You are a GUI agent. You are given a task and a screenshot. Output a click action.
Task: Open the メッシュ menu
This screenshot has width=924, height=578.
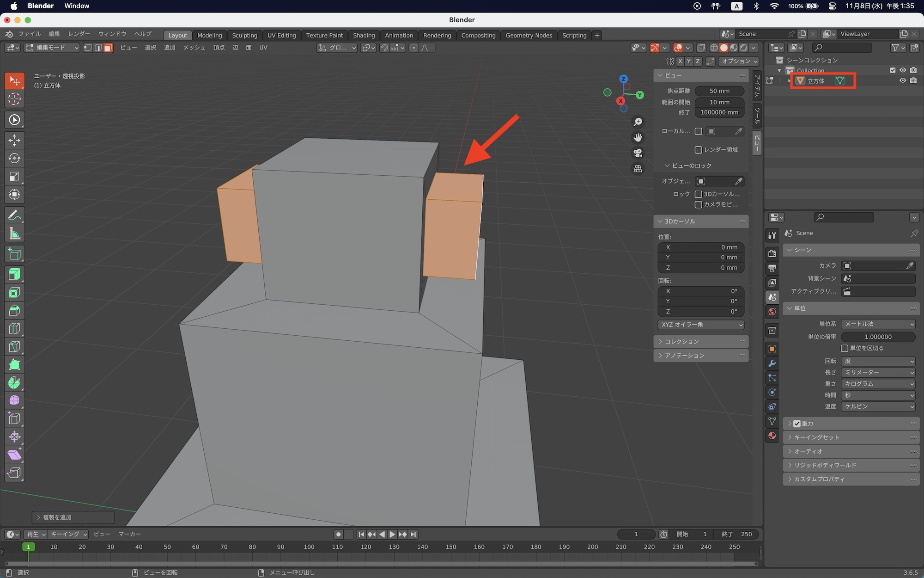click(194, 48)
